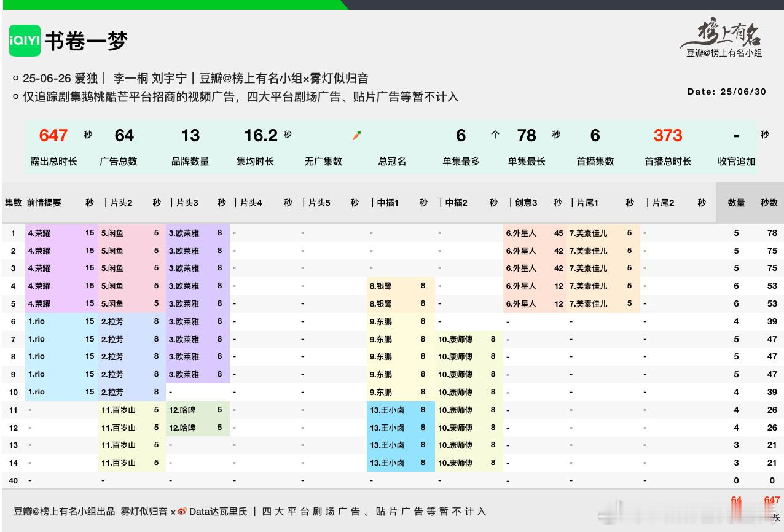Click 5.闲鱼 in episode 2 row
This screenshot has width=784, height=532.
(112, 251)
